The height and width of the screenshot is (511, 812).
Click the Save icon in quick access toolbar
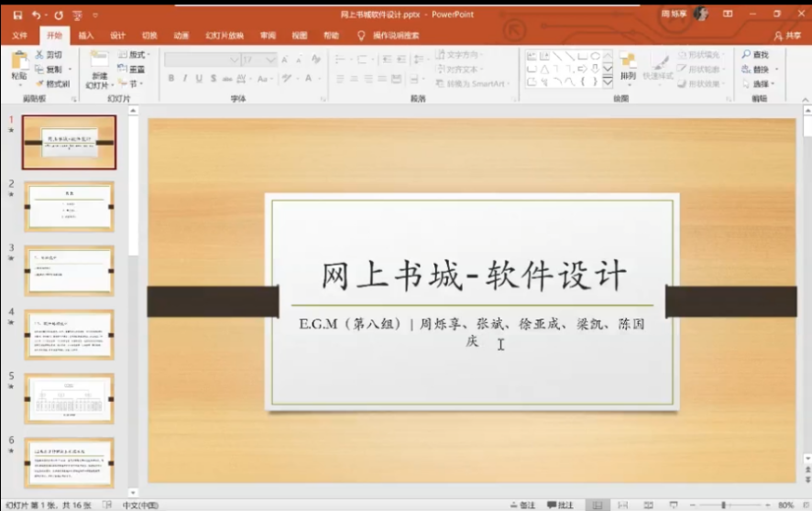tap(17, 15)
